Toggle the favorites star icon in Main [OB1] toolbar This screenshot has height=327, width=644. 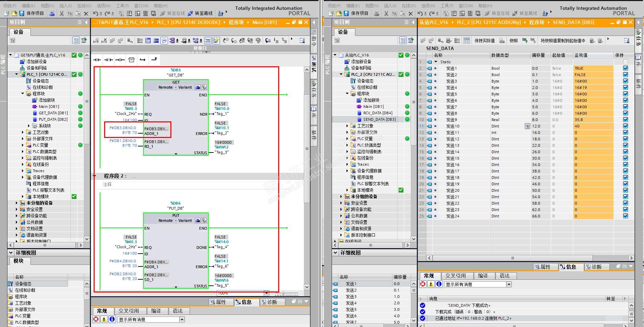pyautogui.click(x=216, y=41)
